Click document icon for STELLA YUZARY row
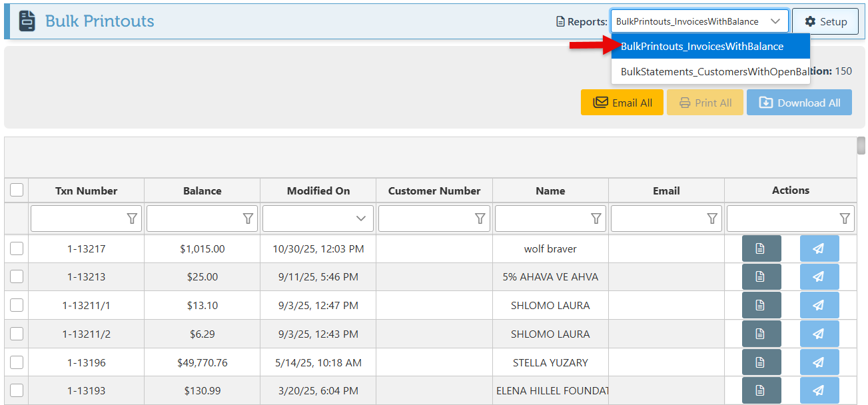Image resolution: width=868 pixels, height=405 pixels. pyautogui.click(x=760, y=362)
